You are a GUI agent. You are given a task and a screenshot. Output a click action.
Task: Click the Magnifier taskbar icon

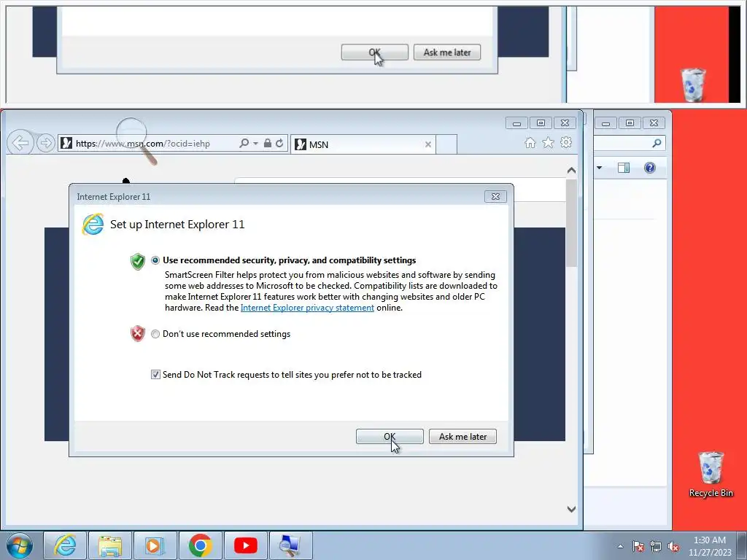coord(290,545)
